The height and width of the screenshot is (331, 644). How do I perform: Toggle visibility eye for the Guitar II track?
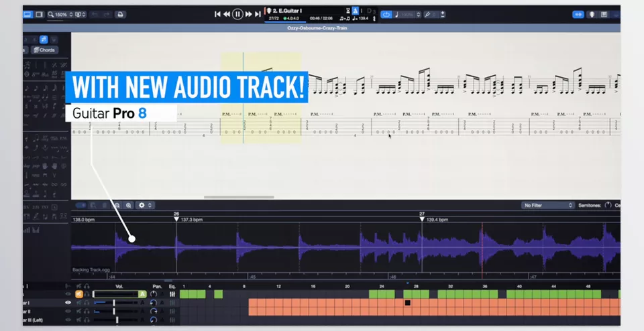tap(68, 312)
